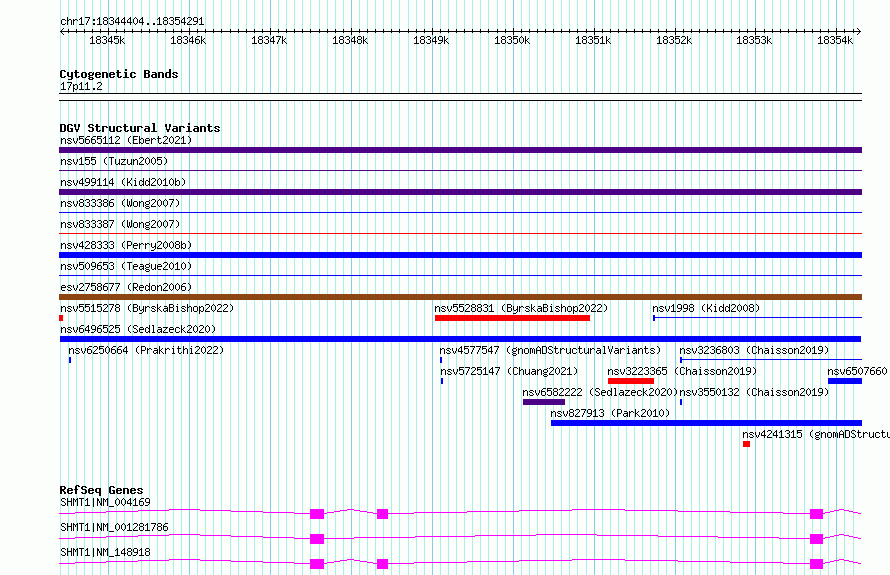The height and width of the screenshot is (575, 890).
Task: Click the 18349k ruler position
Action: coord(431,40)
